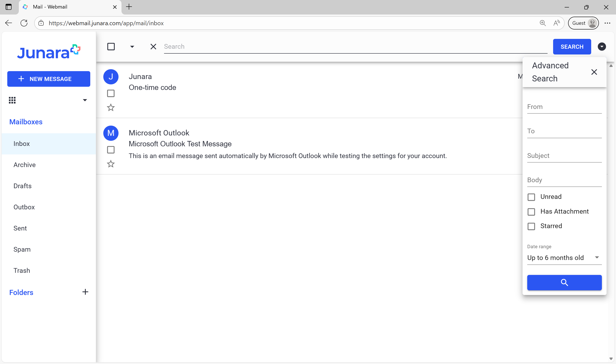616x364 pixels.
Task: Click the New Message button
Action: coord(49,79)
